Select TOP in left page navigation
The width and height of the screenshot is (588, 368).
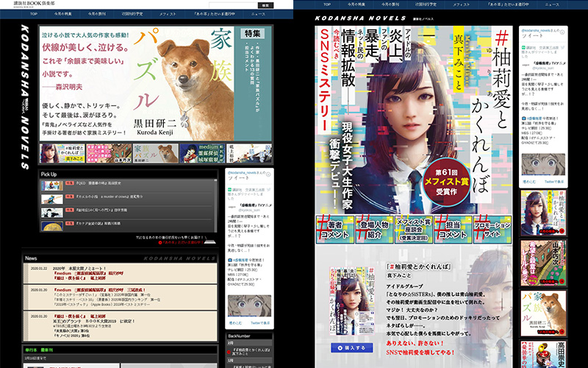tap(34, 14)
